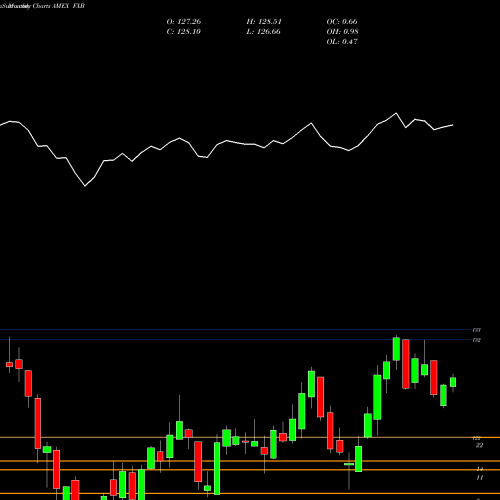
Task: Select the High value H: 128.51
Action: (x=264, y=22)
